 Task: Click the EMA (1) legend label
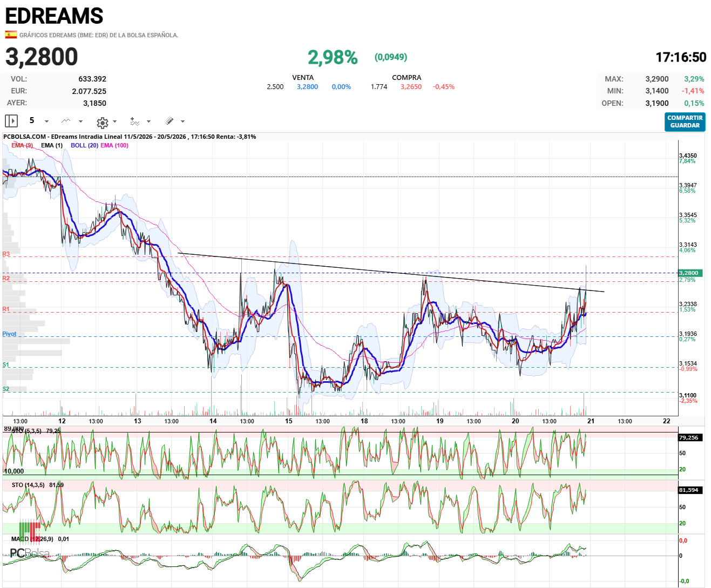point(52,145)
